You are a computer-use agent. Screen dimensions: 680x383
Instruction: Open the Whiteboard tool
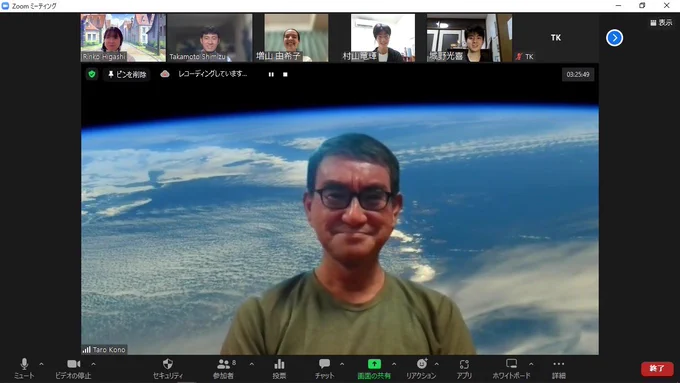[x=511, y=369]
